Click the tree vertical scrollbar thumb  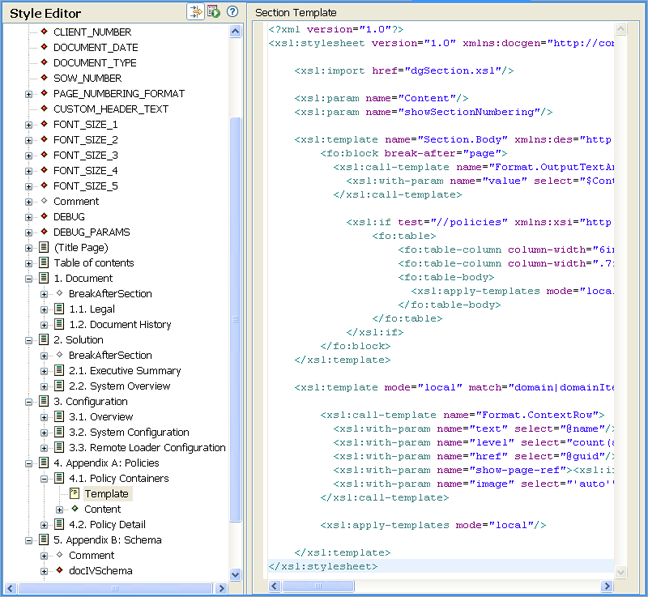[235, 320]
